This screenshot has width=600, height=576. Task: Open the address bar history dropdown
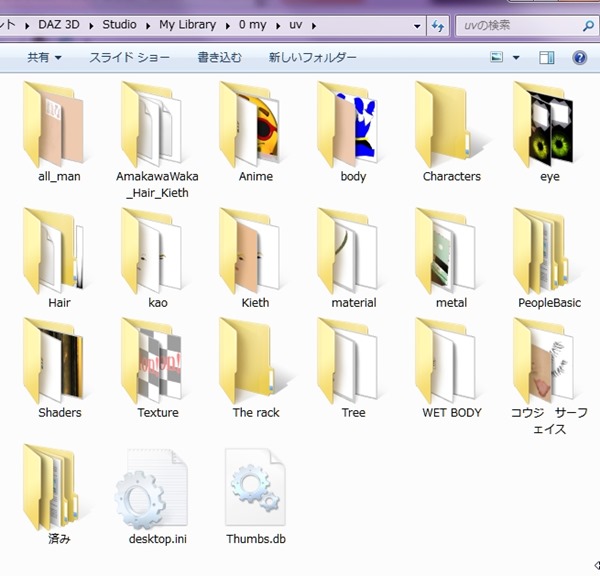pyautogui.click(x=417, y=25)
